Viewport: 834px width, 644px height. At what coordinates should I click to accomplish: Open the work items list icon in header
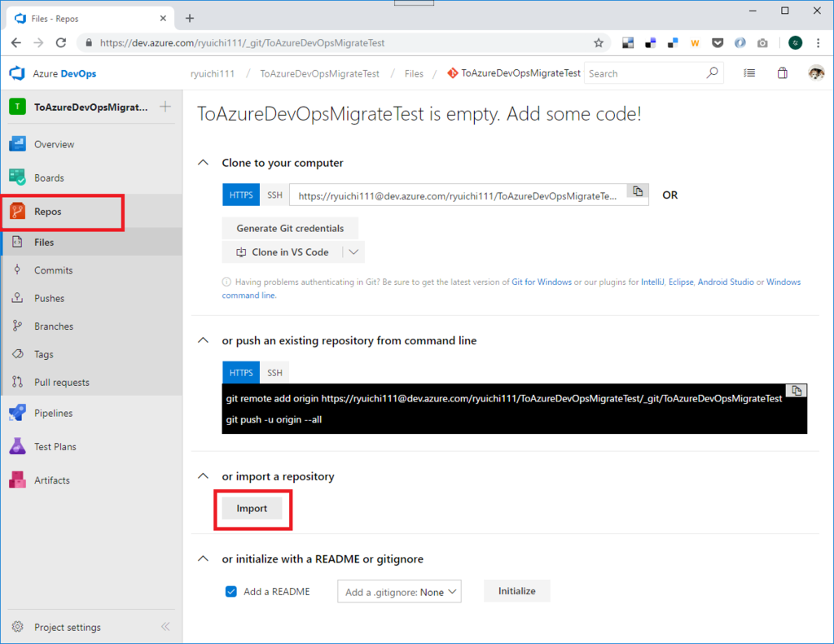click(x=749, y=72)
